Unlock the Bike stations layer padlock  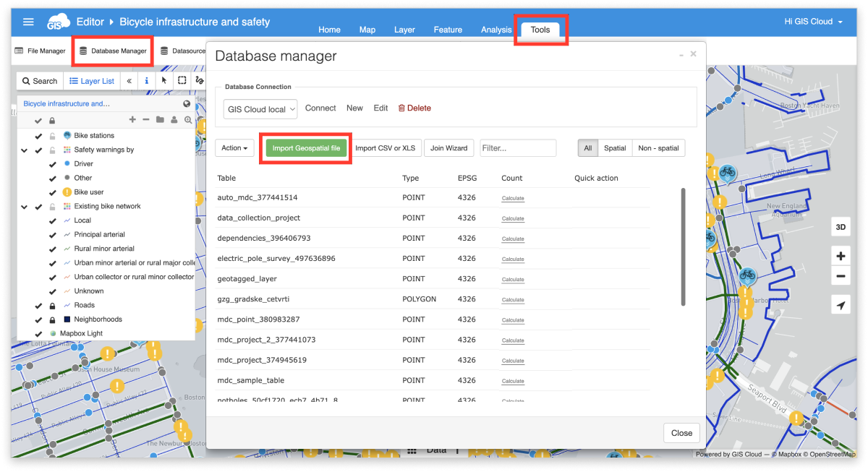coord(51,135)
